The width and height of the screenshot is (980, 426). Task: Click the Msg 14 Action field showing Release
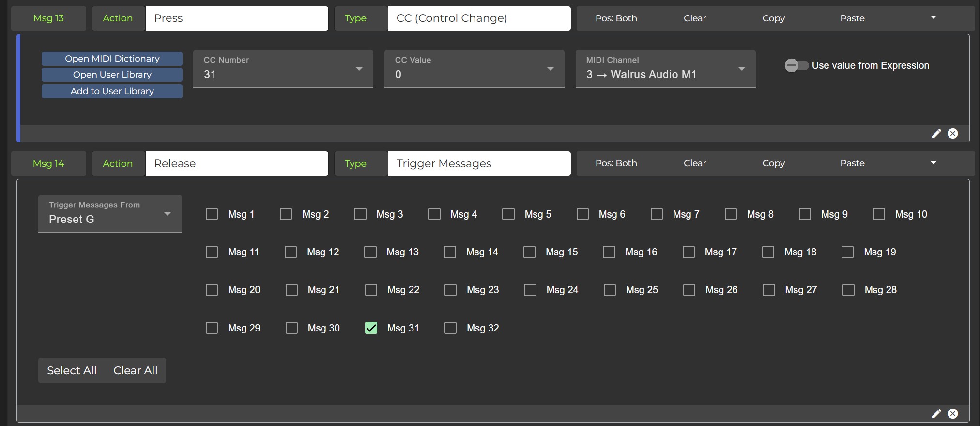point(237,163)
